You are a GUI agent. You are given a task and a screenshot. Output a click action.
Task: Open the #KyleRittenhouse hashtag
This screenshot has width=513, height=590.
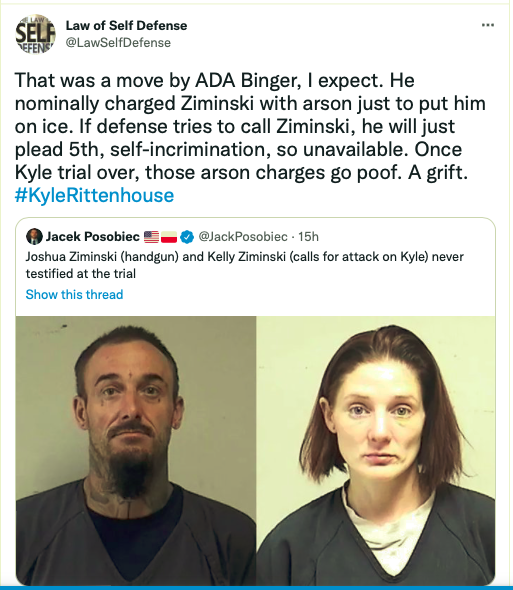click(x=94, y=195)
